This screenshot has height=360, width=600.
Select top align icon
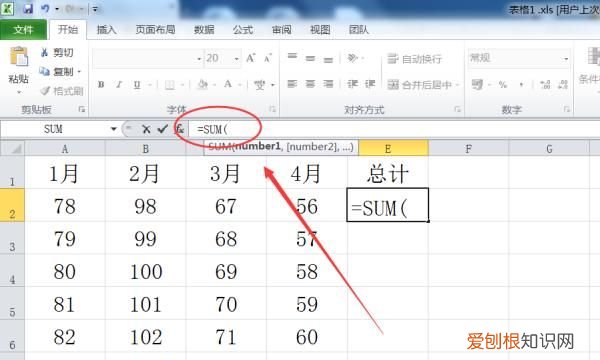(292, 58)
